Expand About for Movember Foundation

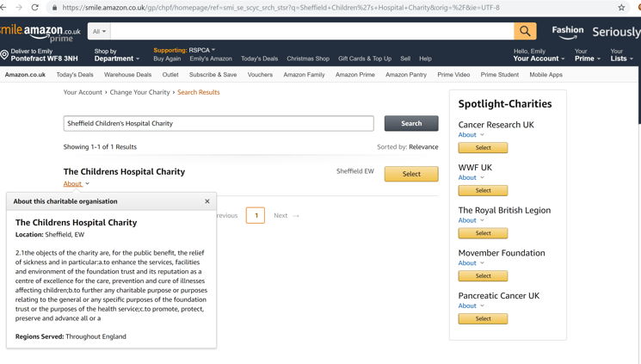pyautogui.click(x=471, y=263)
